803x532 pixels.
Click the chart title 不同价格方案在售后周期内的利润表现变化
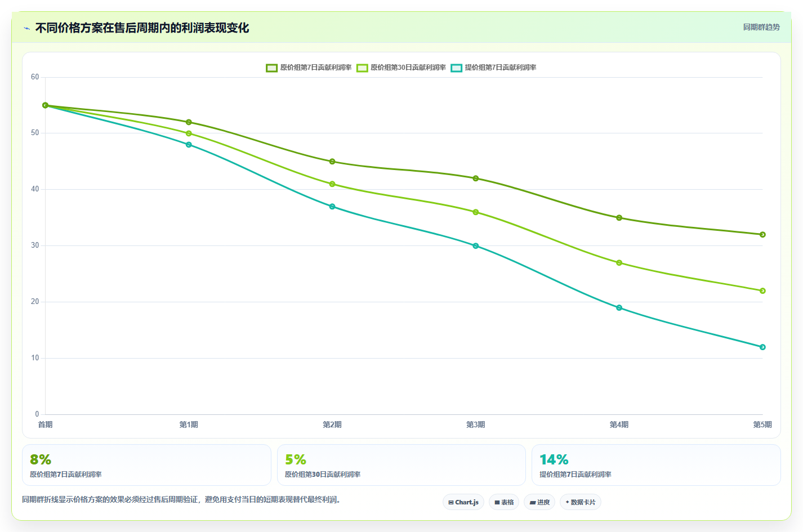(x=142, y=28)
